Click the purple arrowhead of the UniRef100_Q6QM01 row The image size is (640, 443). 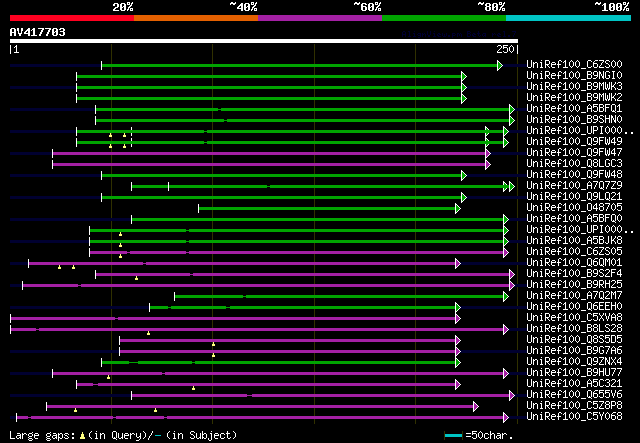coord(457,263)
